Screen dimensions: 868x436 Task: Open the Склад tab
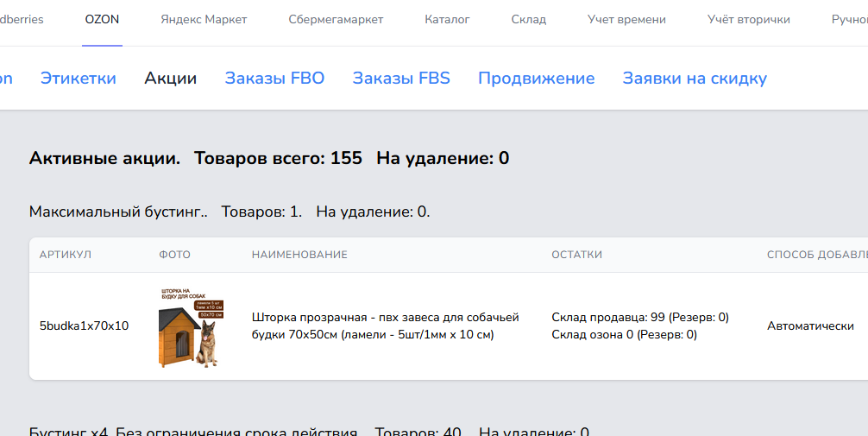tap(529, 19)
